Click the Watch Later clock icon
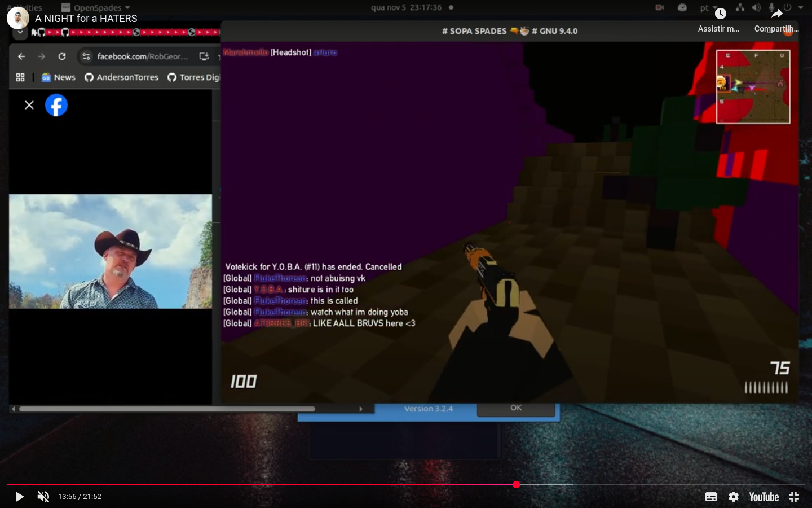Screen dimensions: 812x508 point(720,14)
